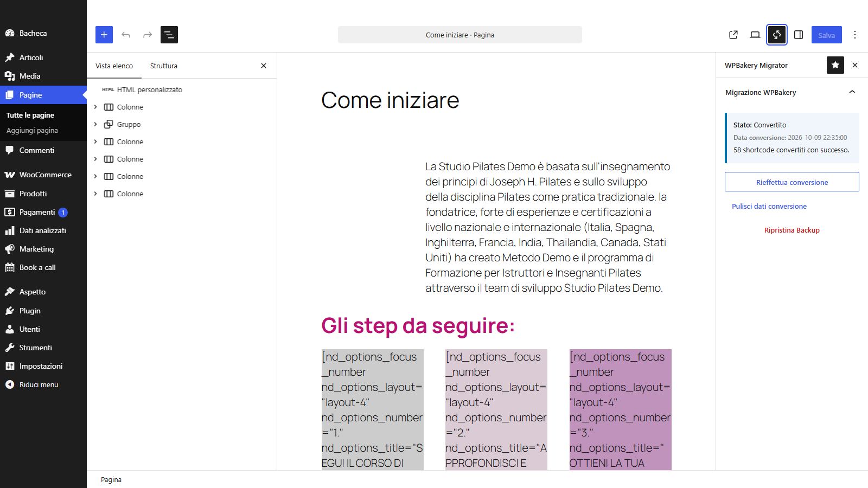
Task: Toggle the WPBakery Migrator sidebar icon
Action: coord(777,35)
